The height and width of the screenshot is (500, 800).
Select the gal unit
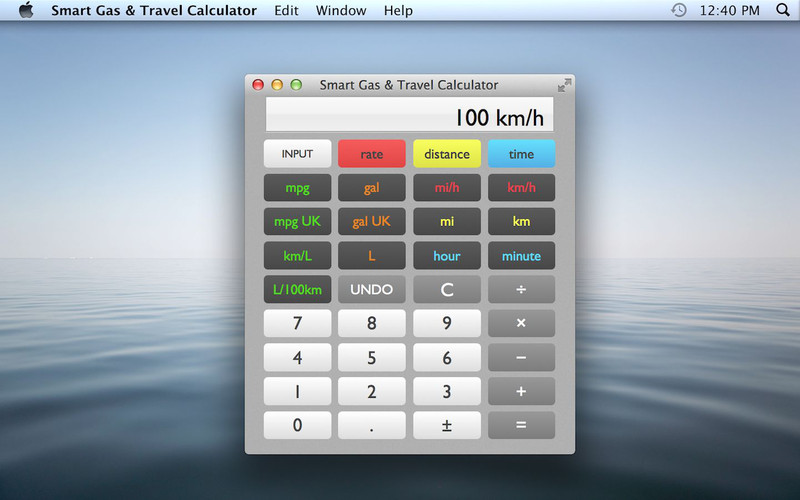[x=371, y=188]
